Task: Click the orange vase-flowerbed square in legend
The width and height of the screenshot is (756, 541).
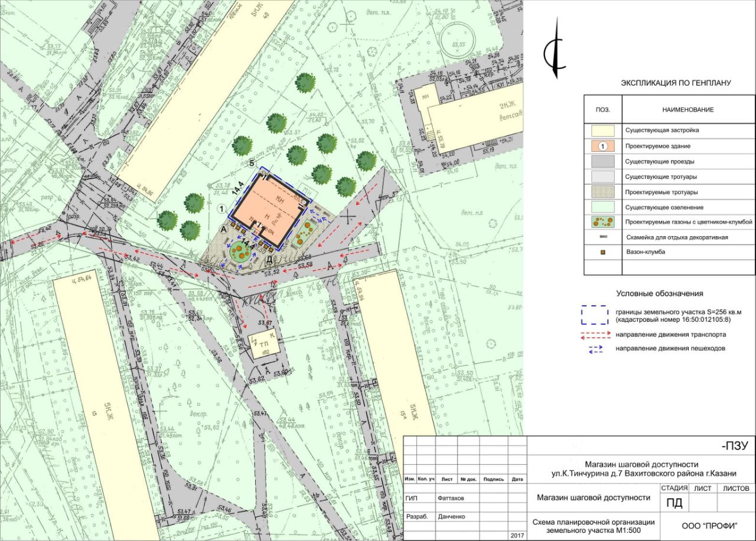Action: coord(602,252)
